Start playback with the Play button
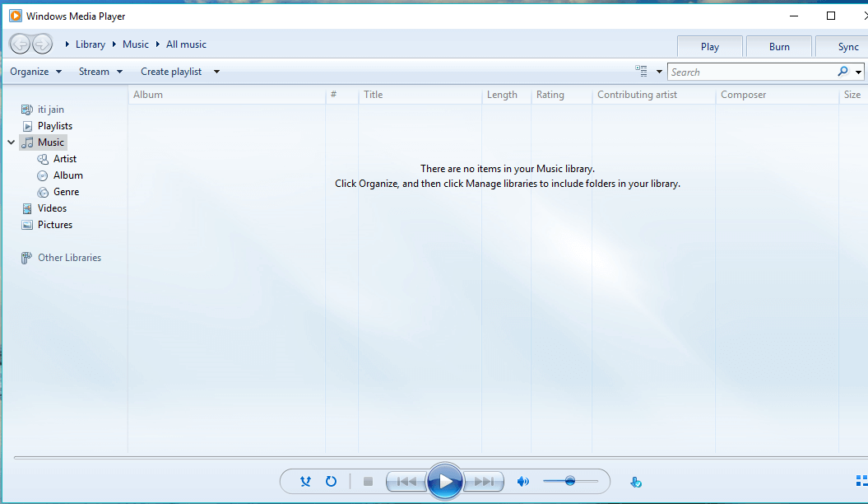Screen dimensions: 868x504 [x=445, y=481]
